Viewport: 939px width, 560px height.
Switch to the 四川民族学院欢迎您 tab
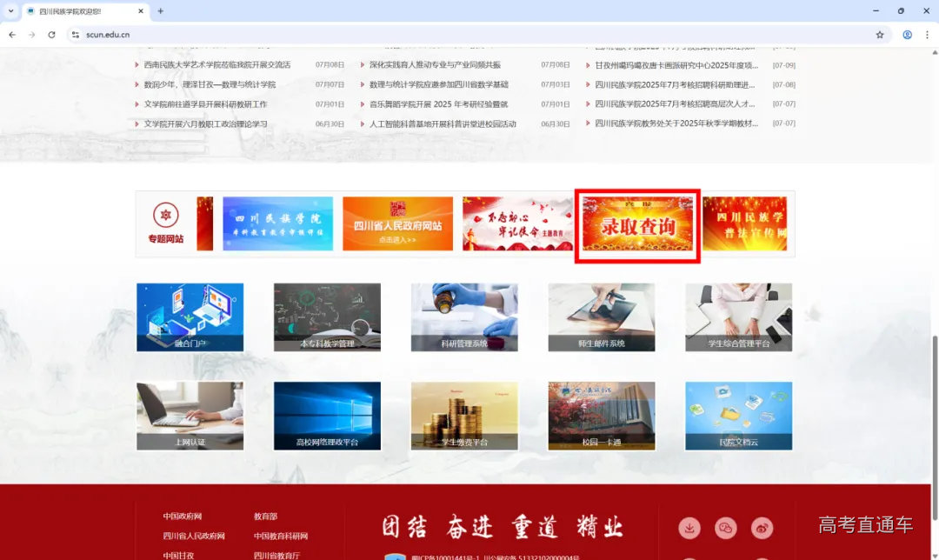tap(78, 11)
